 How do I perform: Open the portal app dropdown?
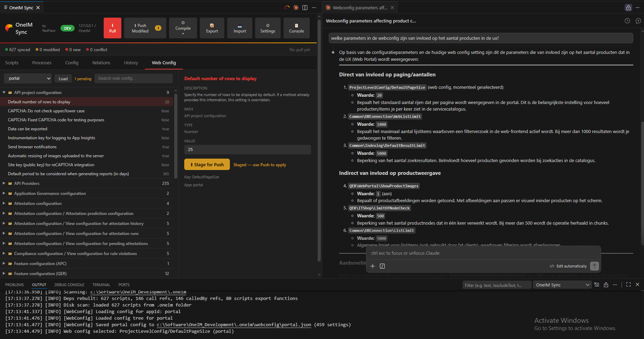(x=28, y=78)
